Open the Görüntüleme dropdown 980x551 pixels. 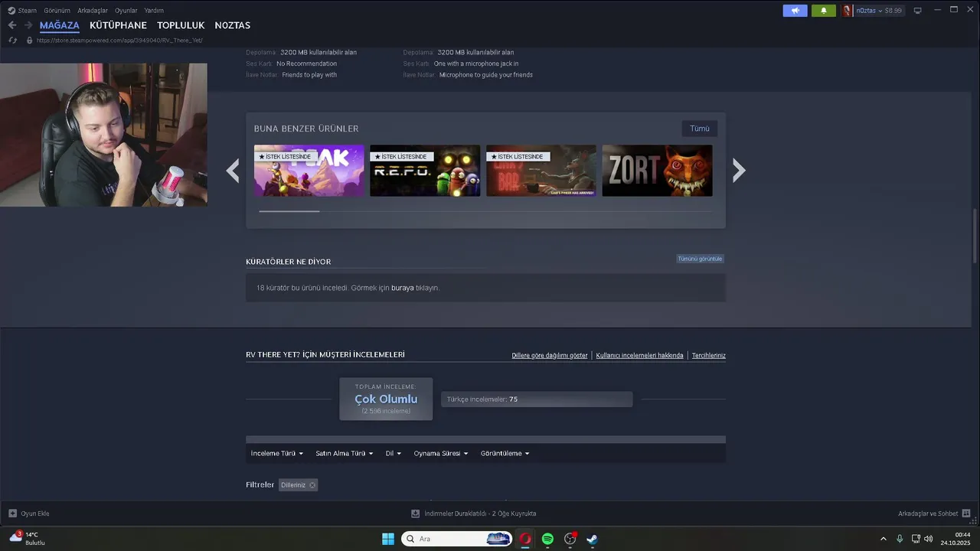tap(505, 453)
